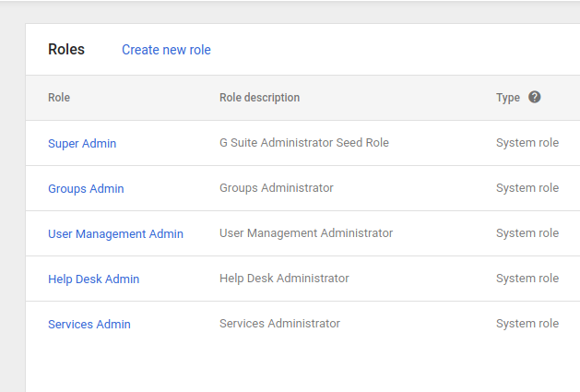Select the User Management Admin role

(115, 233)
